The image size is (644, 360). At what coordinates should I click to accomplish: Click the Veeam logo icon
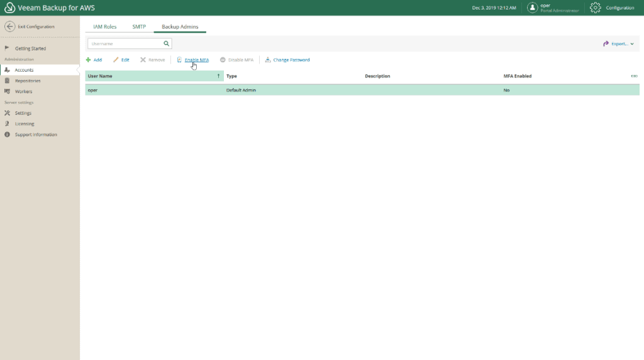pos(9,8)
